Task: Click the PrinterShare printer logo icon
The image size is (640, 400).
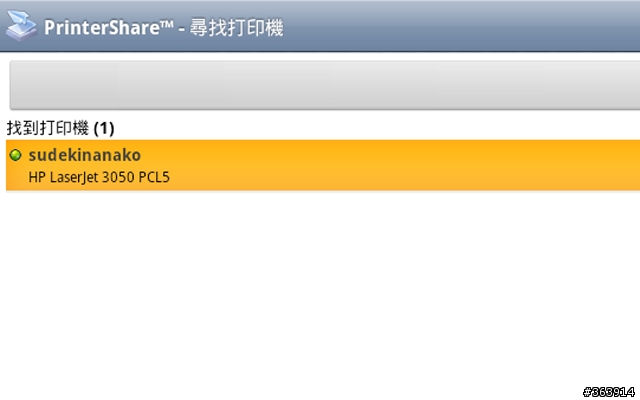Action: coord(21,26)
